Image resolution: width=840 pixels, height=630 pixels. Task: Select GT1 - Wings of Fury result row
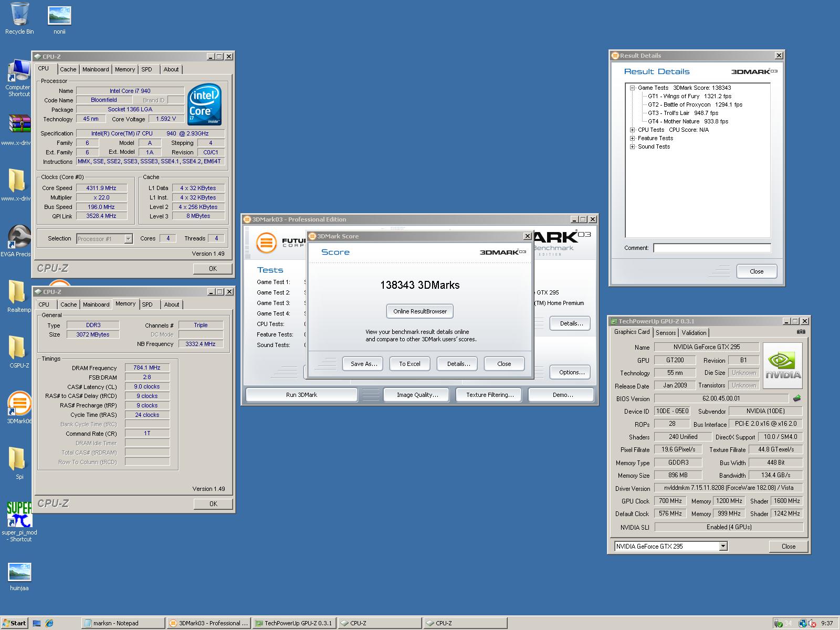tap(689, 96)
